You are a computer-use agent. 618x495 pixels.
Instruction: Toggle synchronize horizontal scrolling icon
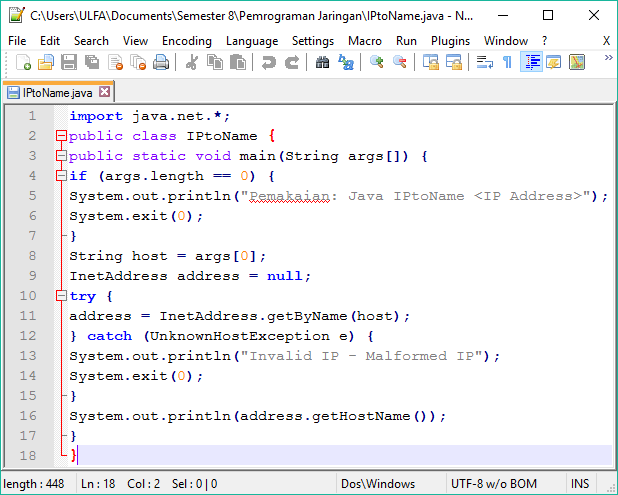454,62
